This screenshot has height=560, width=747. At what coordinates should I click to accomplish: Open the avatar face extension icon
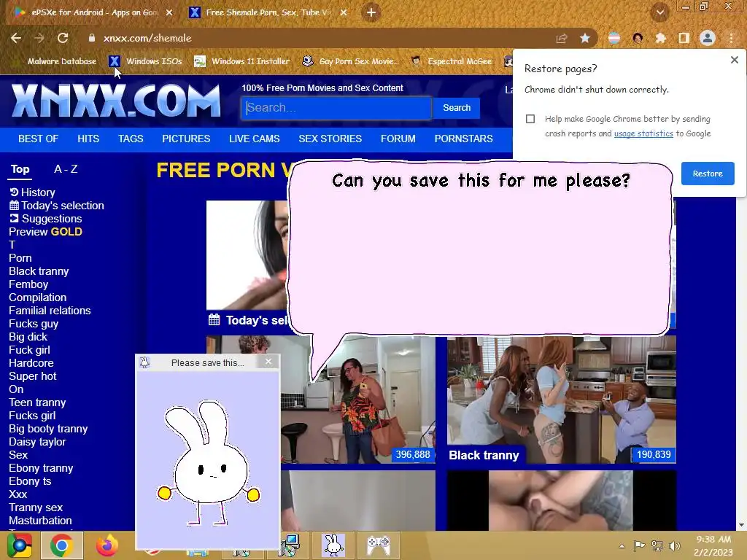tap(638, 38)
